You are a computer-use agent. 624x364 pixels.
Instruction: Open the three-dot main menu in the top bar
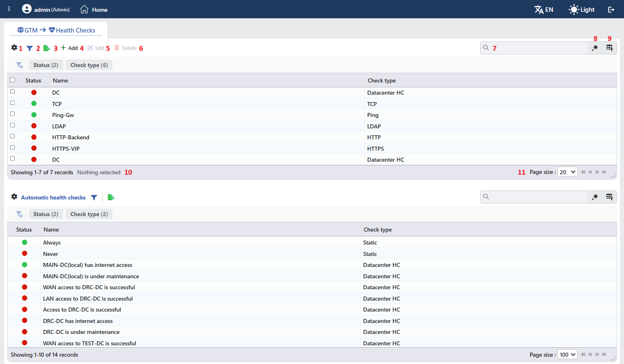(x=9, y=9)
